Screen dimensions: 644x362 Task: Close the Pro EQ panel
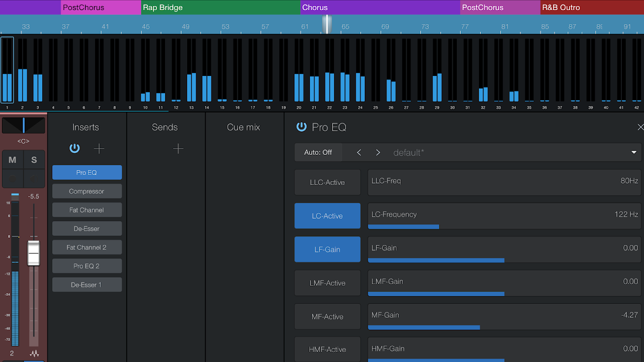(640, 127)
